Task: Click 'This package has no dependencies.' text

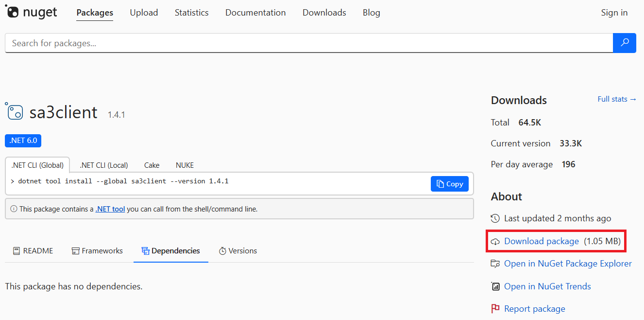Action: click(x=74, y=286)
